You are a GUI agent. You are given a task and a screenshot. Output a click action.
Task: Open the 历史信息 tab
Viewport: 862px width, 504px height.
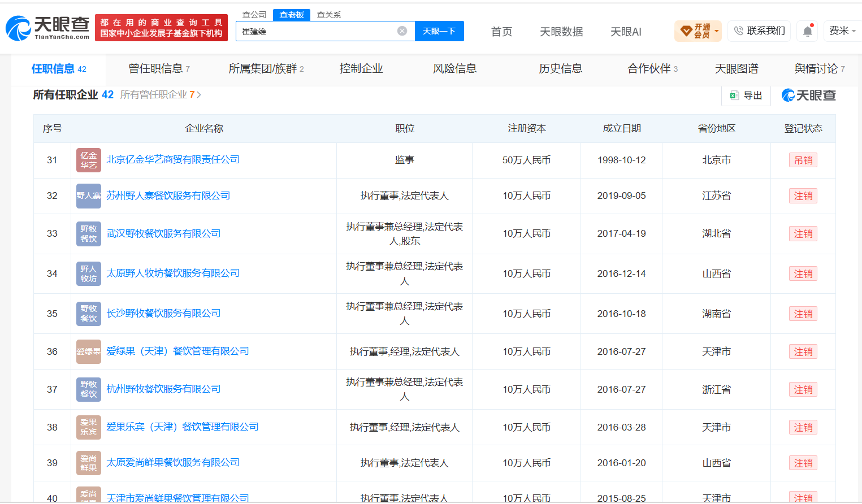[561, 69]
